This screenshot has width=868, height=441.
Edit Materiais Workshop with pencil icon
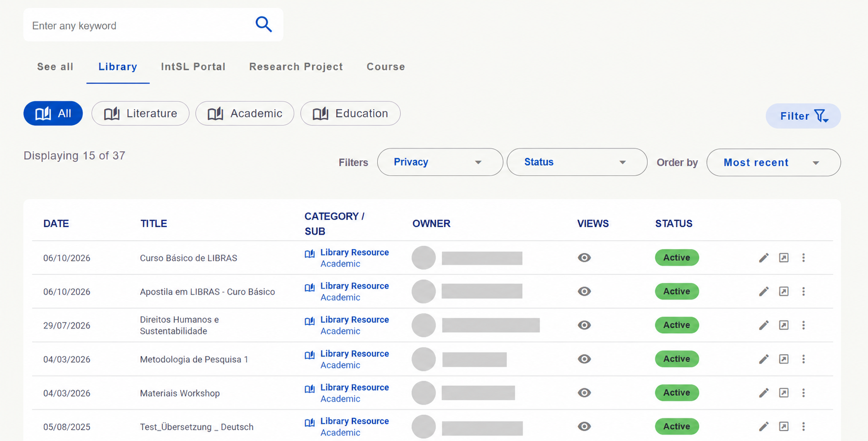click(764, 393)
